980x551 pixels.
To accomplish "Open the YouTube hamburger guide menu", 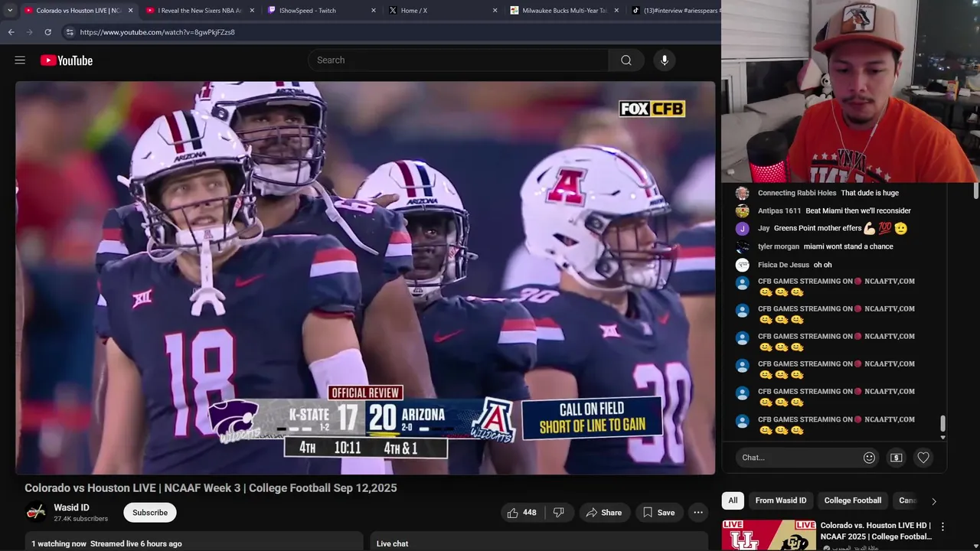I will 20,60.
